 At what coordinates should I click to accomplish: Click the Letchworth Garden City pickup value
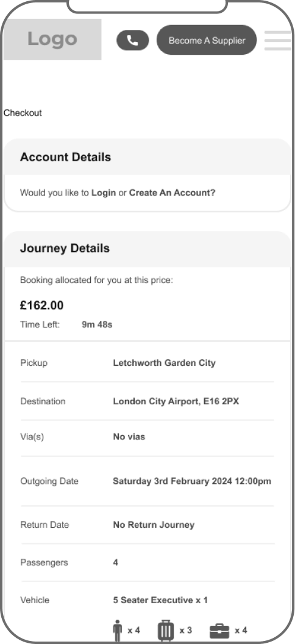(164, 363)
